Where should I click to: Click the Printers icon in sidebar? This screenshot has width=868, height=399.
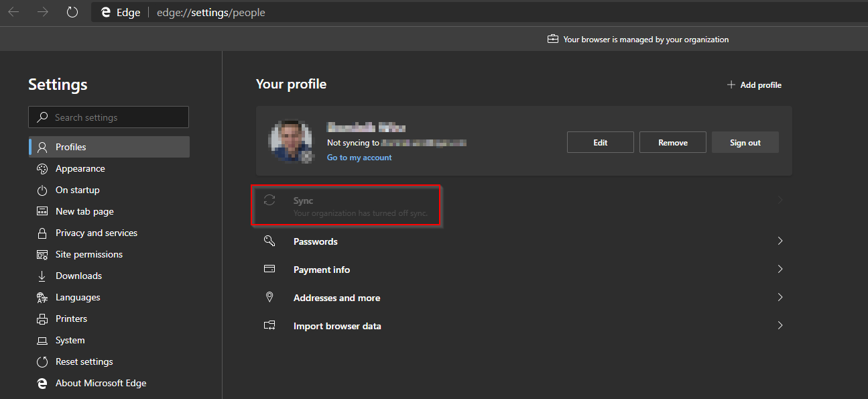coord(42,319)
